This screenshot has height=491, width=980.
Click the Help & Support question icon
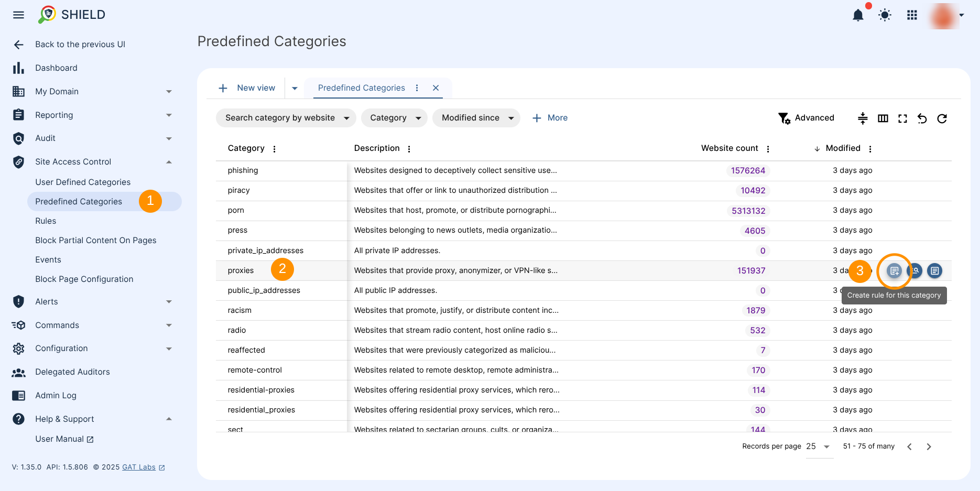click(x=18, y=419)
